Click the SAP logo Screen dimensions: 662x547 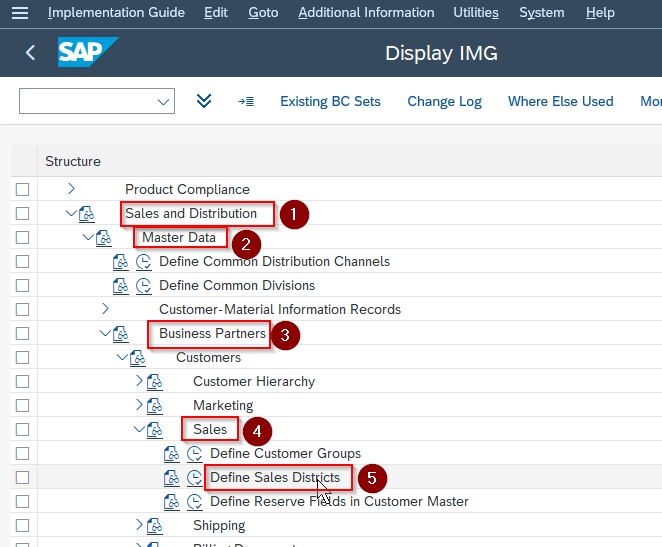pyautogui.click(x=88, y=52)
